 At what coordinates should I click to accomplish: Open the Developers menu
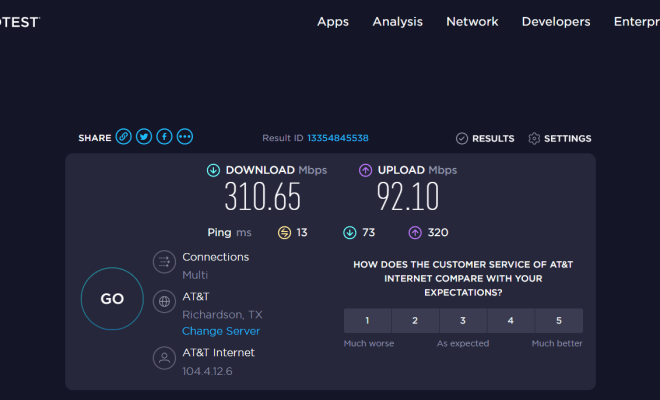coord(556,22)
